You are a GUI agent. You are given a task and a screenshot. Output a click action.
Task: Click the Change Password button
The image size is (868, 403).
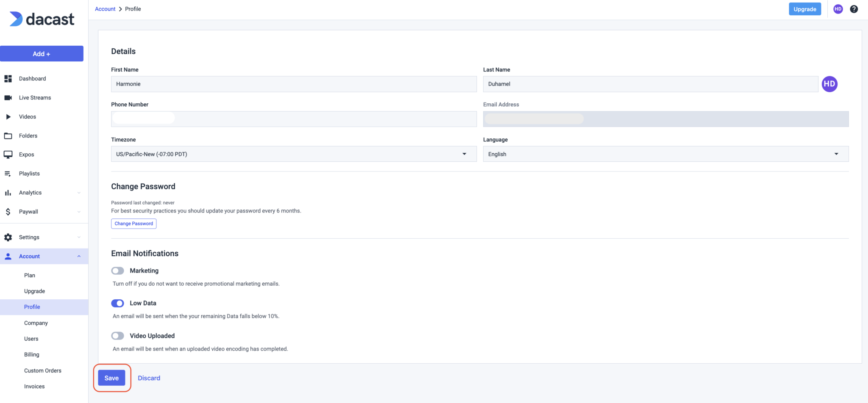tap(134, 224)
